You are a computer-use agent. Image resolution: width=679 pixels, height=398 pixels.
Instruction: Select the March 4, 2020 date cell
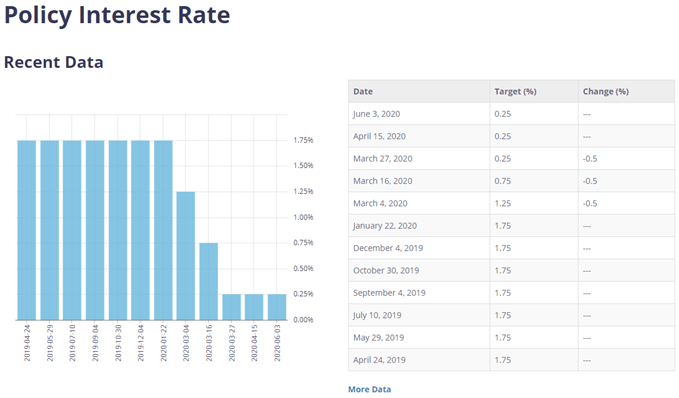[419, 204]
